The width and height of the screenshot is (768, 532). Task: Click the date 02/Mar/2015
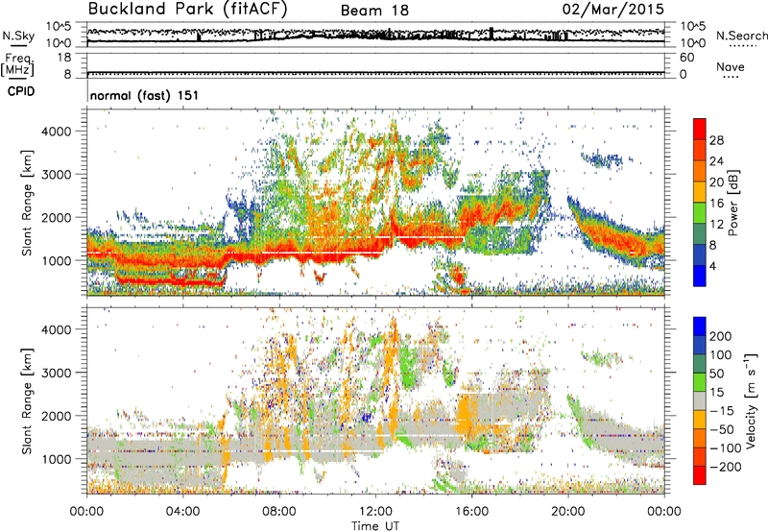pyautogui.click(x=613, y=10)
